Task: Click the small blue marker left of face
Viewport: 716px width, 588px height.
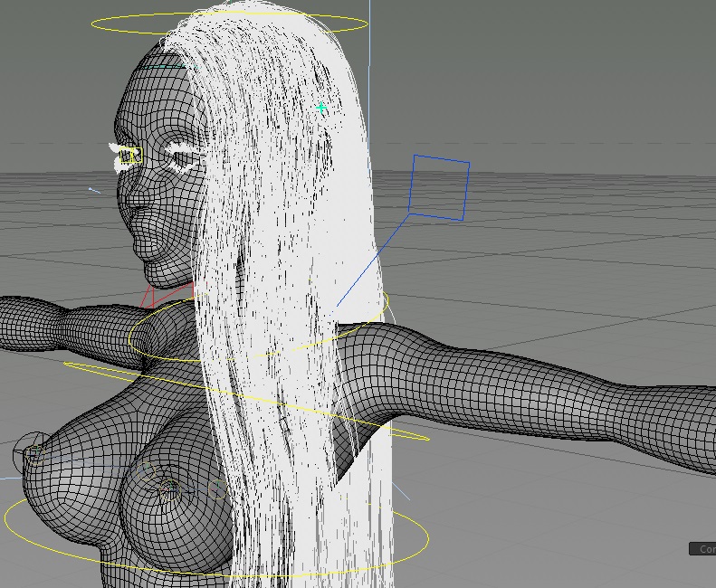Action: (x=93, y=190)
